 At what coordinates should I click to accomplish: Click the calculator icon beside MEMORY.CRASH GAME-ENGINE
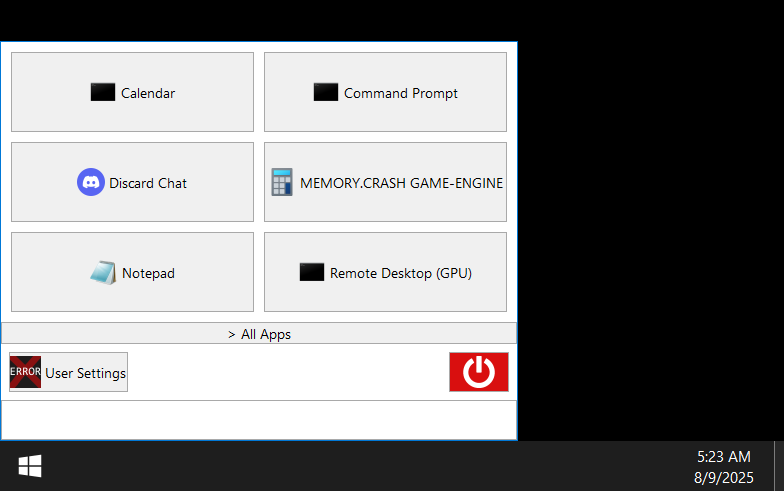[x=282, y=182]
